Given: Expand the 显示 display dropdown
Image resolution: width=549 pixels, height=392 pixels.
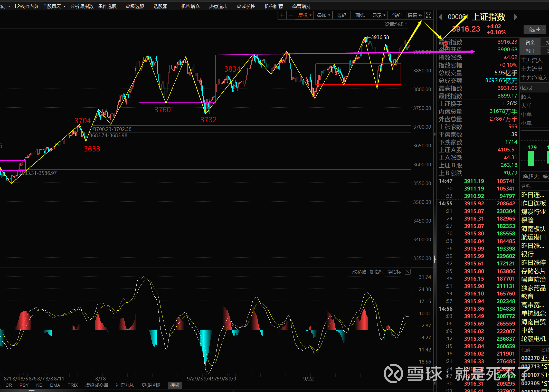Looking at the screenshot, I should (379, 15).
